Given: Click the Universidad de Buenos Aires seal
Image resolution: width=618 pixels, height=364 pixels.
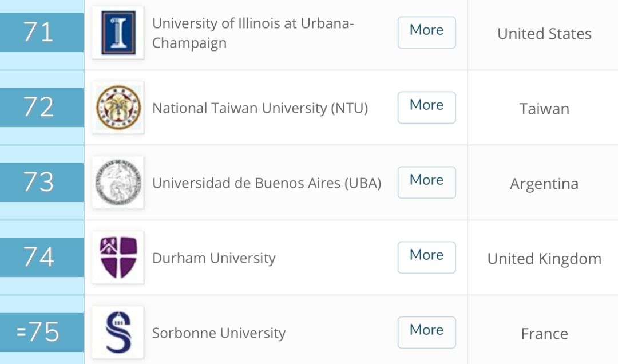Looking at the screenshot, I should (x=118, y=183).
